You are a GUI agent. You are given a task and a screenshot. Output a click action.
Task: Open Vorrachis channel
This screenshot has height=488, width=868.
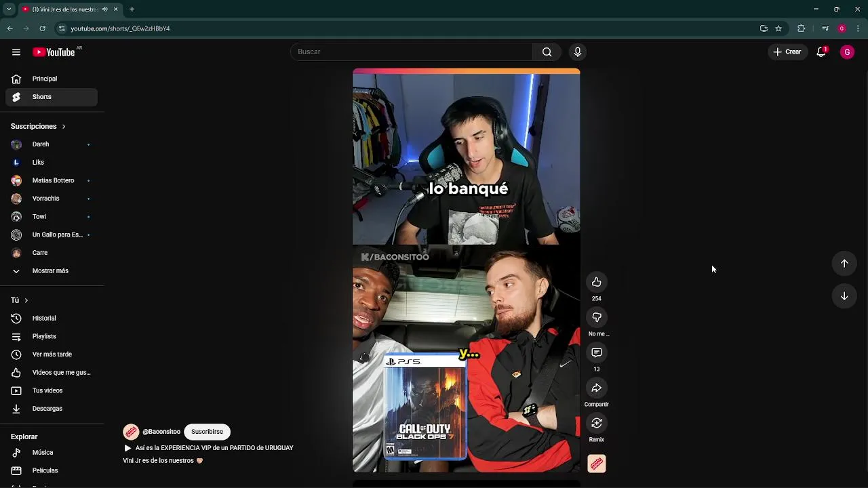pos(52,199)
